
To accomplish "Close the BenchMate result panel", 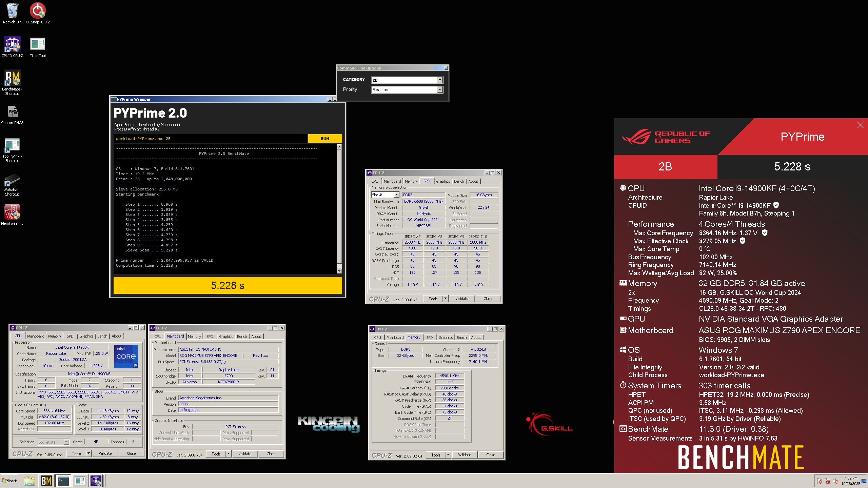I will tap(860, 125).
